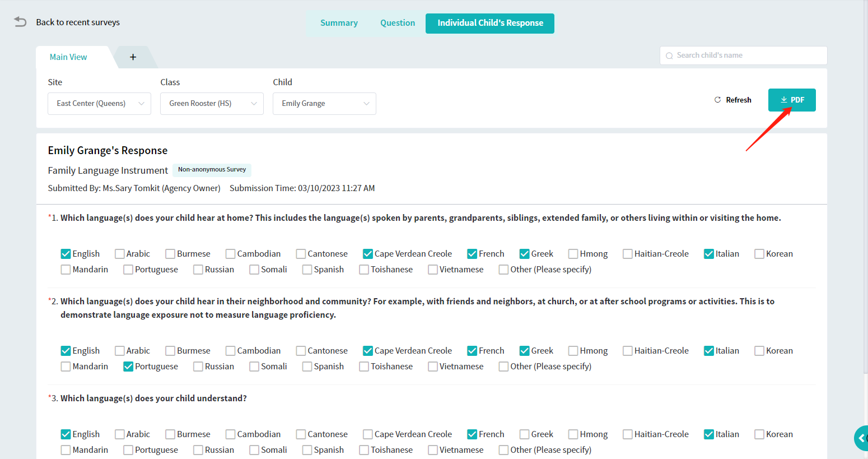Click the back arrow icon
This screenshot has height=459, width=868.
(x=20, y=22)
